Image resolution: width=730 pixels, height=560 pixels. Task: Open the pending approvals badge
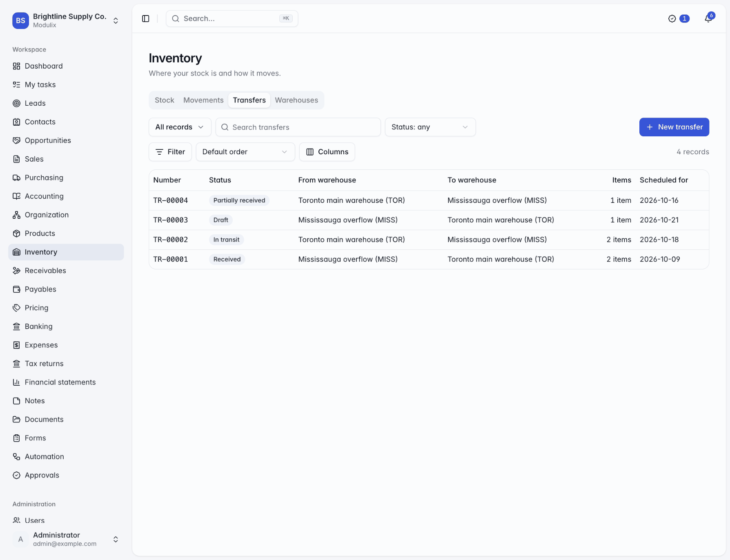[x=679, y=19]
